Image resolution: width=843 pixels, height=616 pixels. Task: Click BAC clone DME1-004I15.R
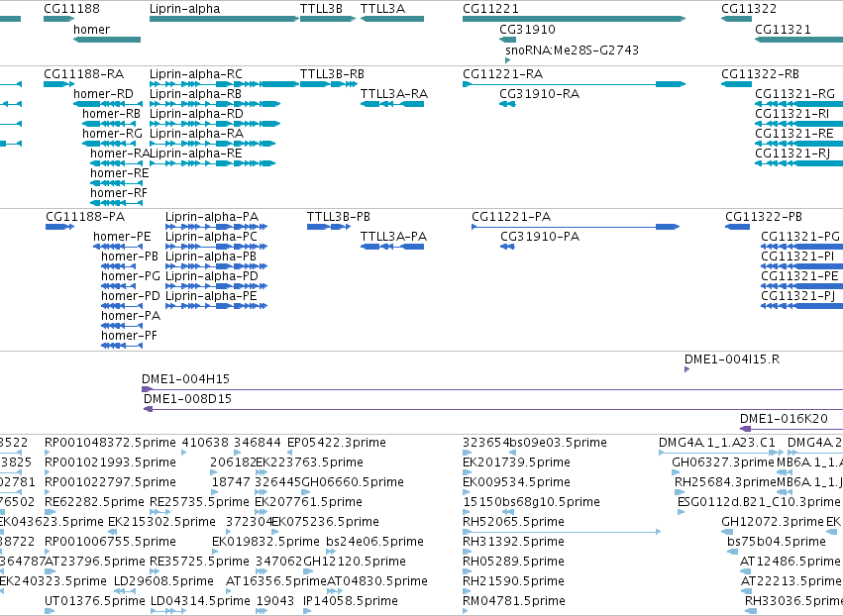tap(732, 359)
